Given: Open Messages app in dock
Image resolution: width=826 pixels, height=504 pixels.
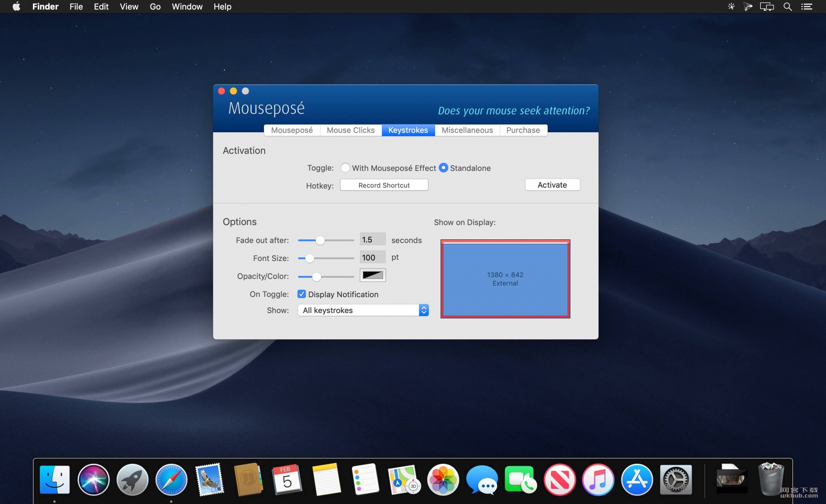Looking at the screenshot, I should [482, 479].
